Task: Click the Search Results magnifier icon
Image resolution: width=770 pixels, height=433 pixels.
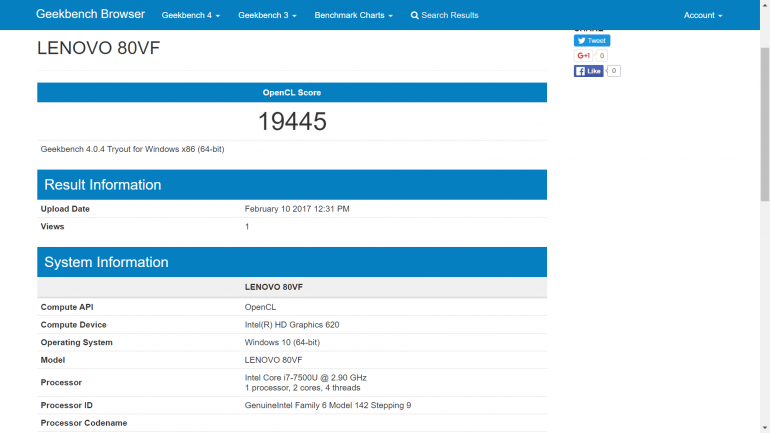Action: tap(414, 15)
